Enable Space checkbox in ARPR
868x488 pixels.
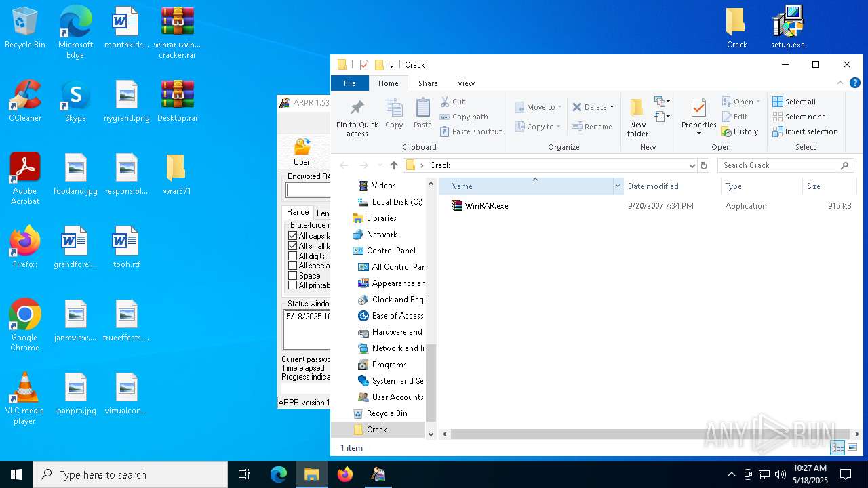tap(293, 276)
